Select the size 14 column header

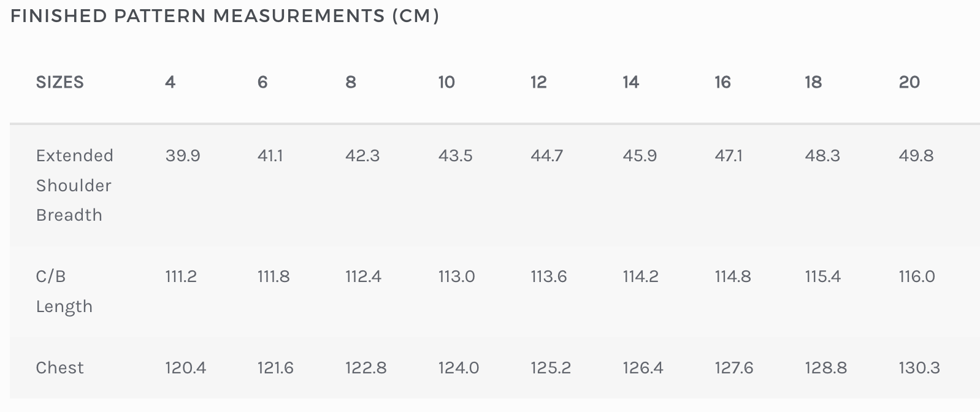point(630,82)
